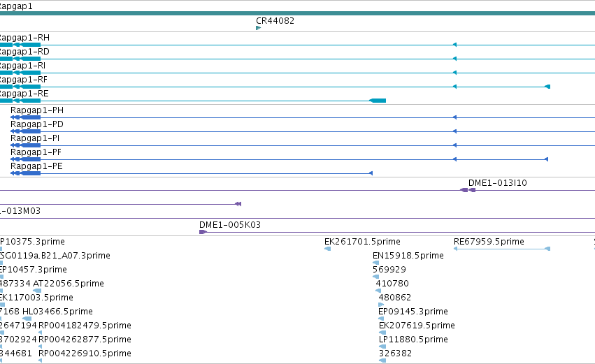Click the Rapgap1-PE right end arrow
Screen dimensions: 595x364
[x=371, y=173]
